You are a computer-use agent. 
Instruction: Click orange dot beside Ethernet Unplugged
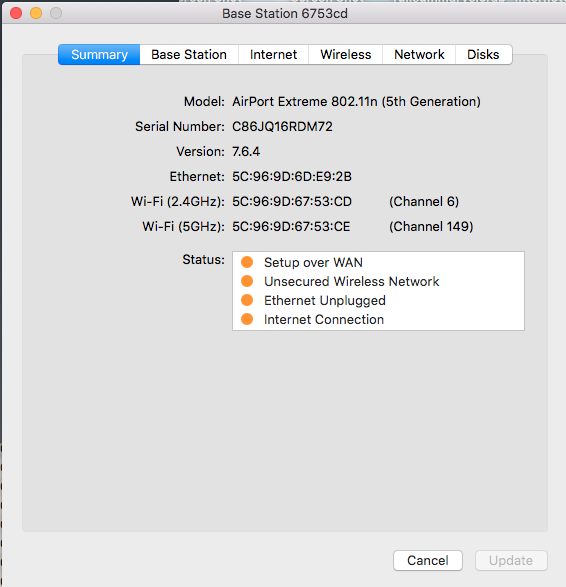point(247,300)
